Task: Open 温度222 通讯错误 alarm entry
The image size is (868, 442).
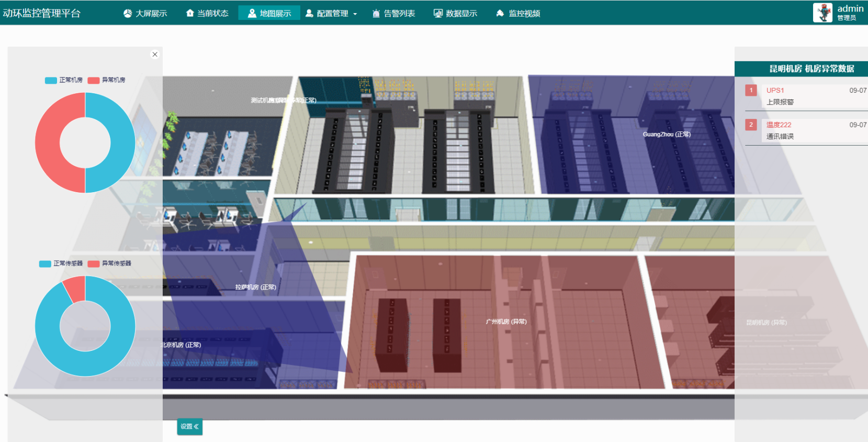Action: pos(806,130)
